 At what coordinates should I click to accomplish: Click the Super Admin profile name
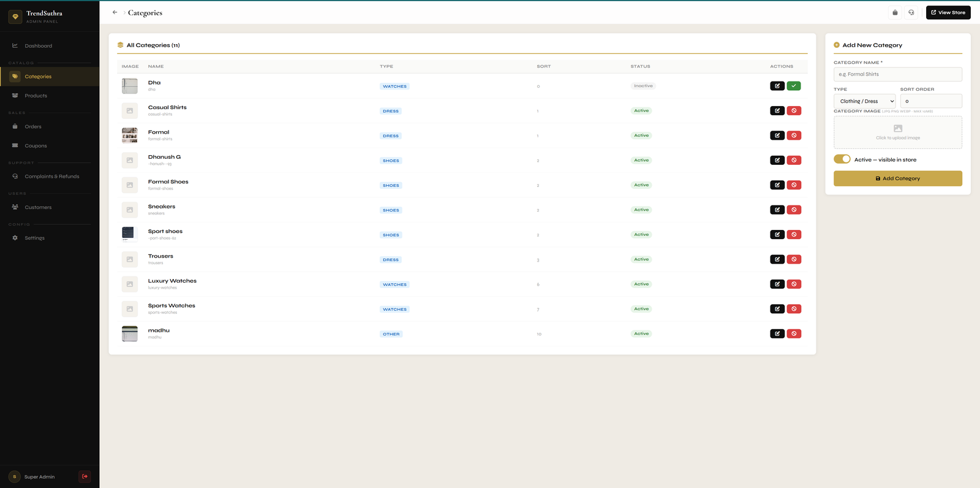point(39,477)
